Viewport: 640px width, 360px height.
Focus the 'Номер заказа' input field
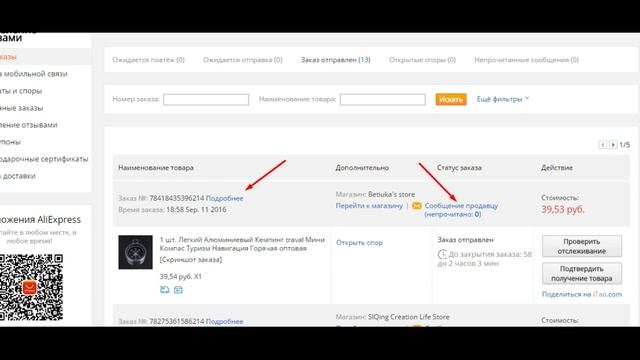(206, 100)
